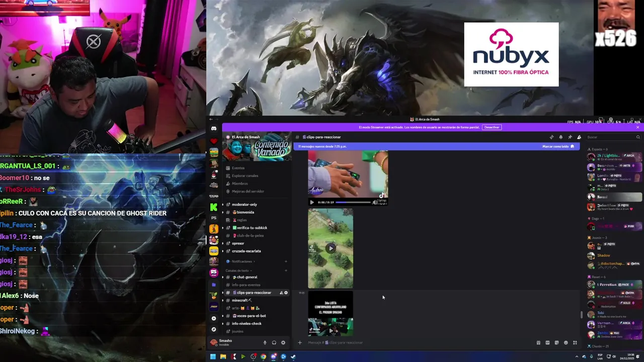644x362 pixels.
Task: Play the green forest game video
Action: coord(331,248)
